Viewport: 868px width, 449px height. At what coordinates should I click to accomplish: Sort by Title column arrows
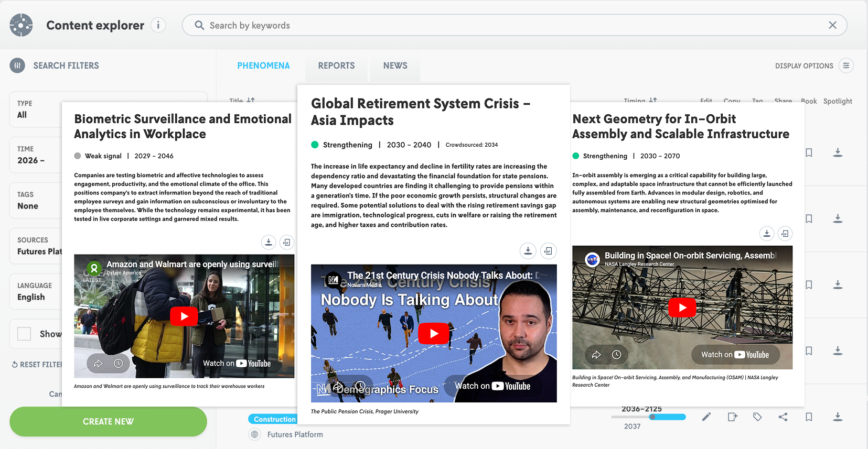(251, 100)
